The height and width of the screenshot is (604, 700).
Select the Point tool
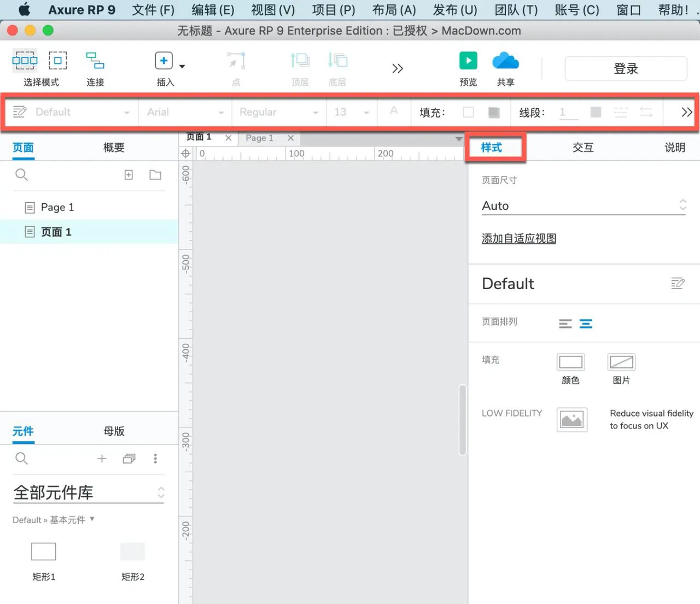236,60
